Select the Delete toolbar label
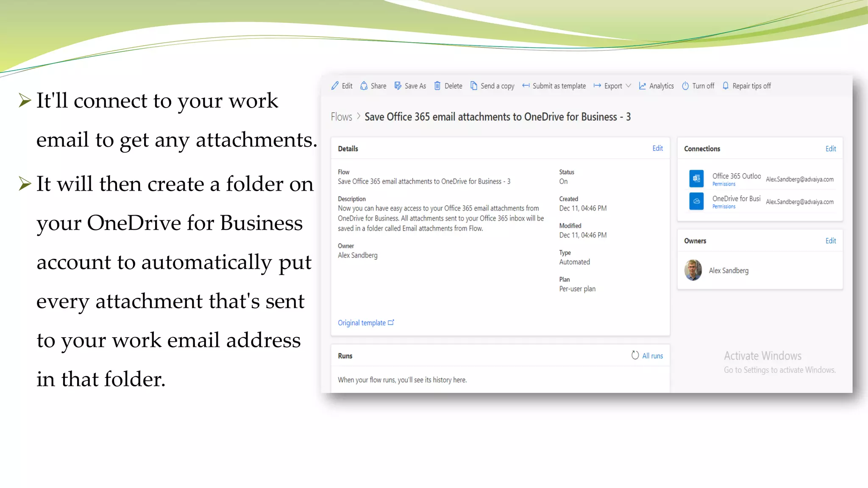 point(453,86)
